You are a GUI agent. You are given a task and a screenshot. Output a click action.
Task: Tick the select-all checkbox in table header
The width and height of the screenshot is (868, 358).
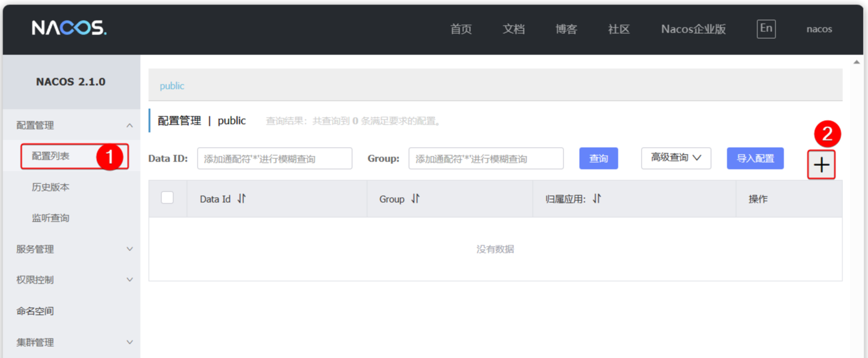pyautogui.click(x=167, y=197)
